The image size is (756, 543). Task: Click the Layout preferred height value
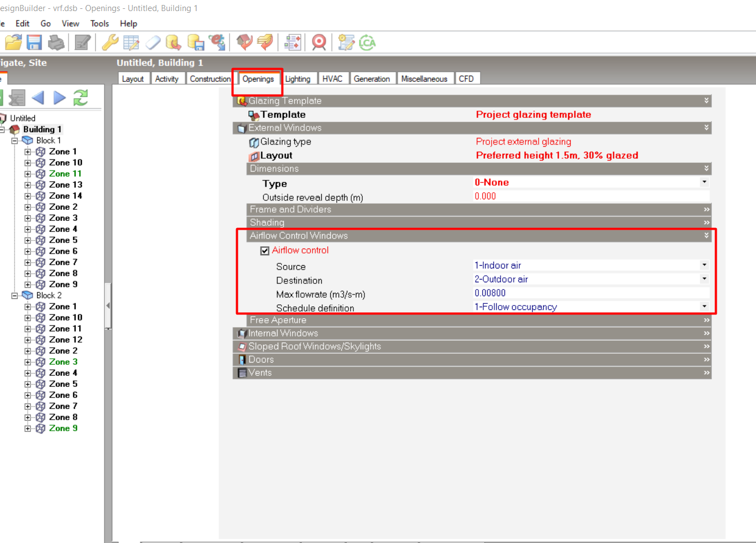tap(557, 156)
